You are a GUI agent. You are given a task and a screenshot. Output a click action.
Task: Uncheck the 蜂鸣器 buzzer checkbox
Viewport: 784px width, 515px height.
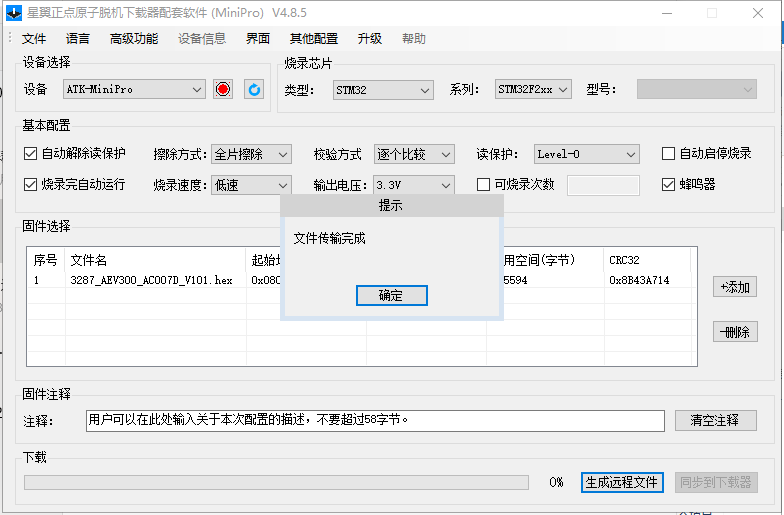coord(669,185)
